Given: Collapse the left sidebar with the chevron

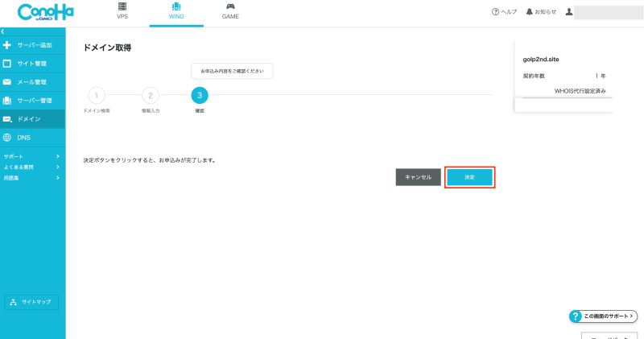Looking at the screenshot, I should 3,31.
